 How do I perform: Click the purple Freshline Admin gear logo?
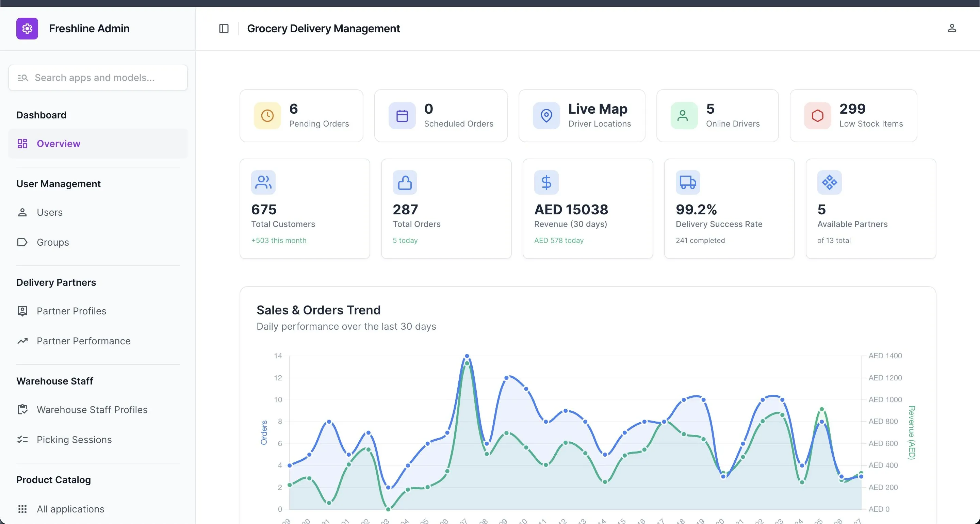(27, 29)
